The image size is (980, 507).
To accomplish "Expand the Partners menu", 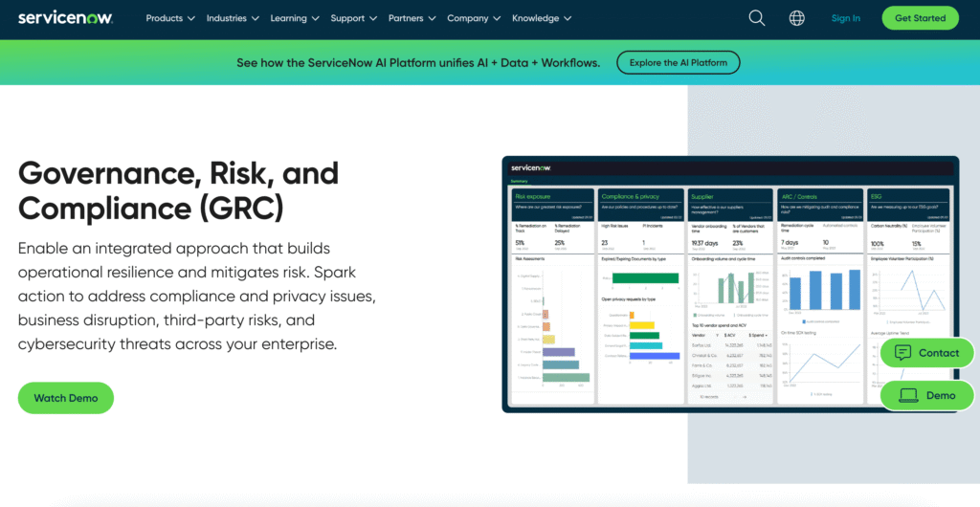I will coord(412,18).
